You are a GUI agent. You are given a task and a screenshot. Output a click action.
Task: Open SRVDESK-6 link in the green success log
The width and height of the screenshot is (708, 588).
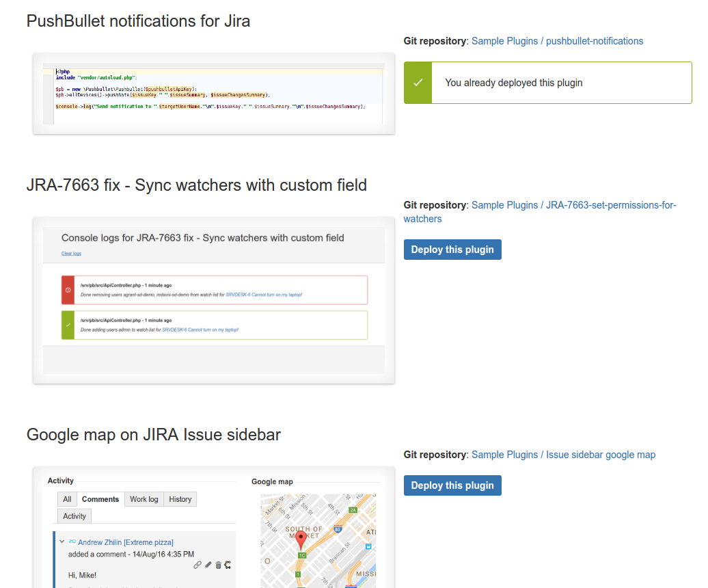(200, 330)
